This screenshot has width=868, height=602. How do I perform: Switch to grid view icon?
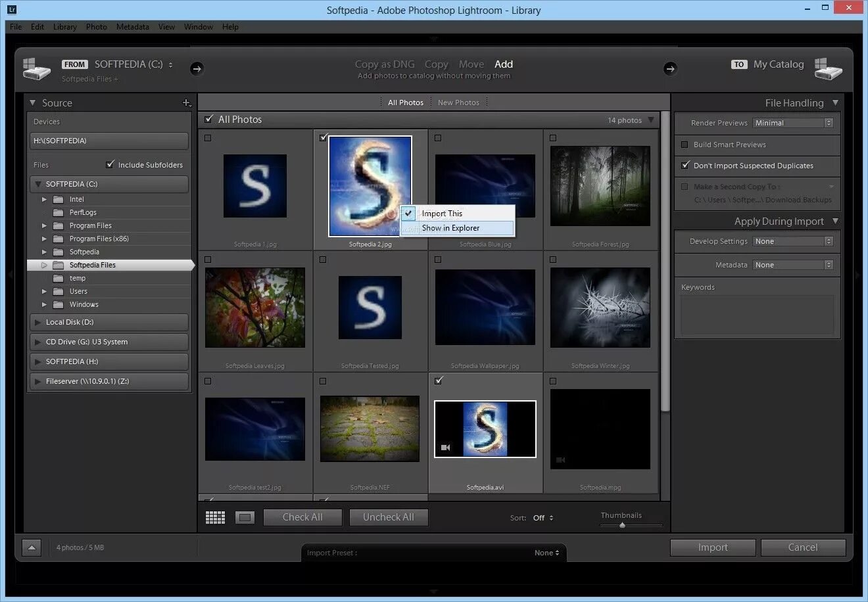[215, 518]
